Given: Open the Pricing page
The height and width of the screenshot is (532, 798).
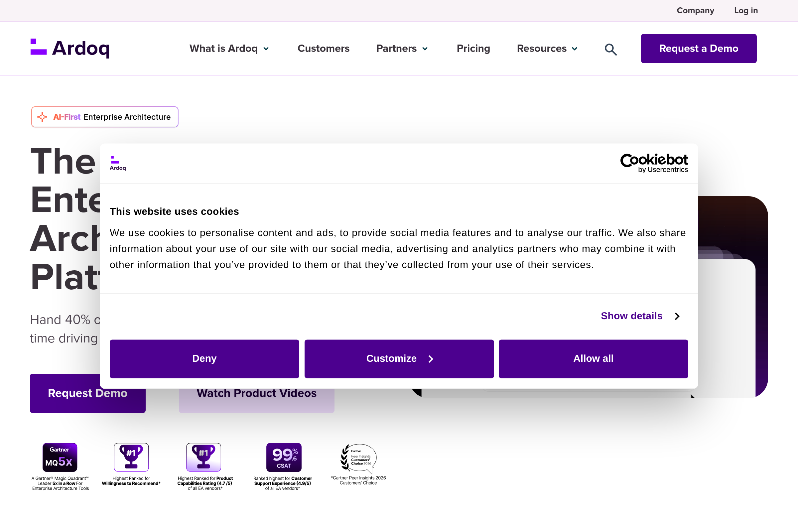Looking at the screenshot, I should pos(473,49).
